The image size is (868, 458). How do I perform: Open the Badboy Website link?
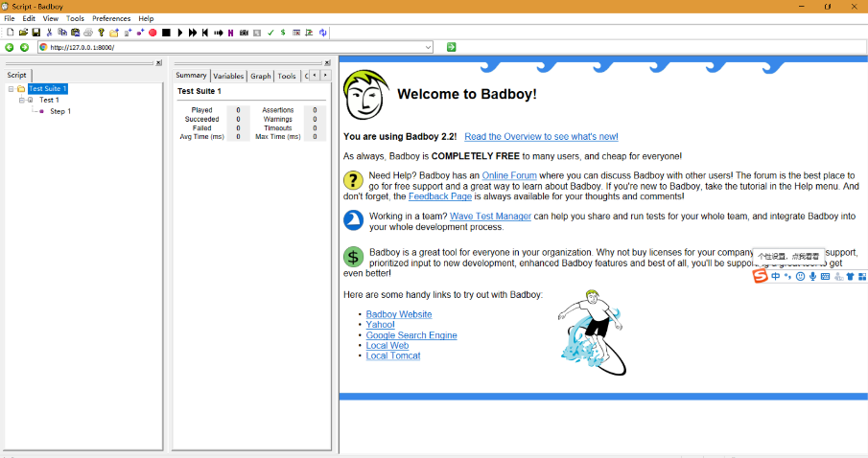coord(399,314)
